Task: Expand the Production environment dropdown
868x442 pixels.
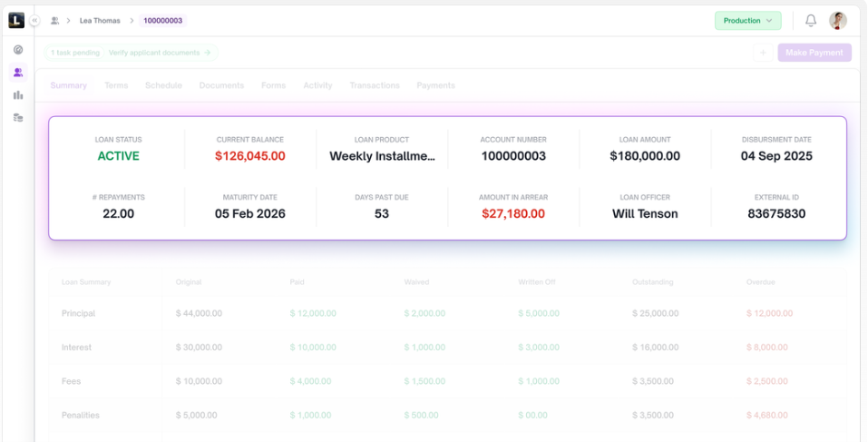Action: point(747,20)
